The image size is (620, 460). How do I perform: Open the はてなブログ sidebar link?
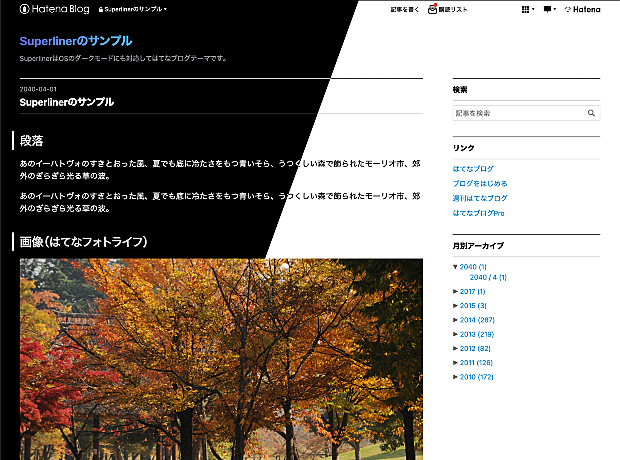[473, 168]
